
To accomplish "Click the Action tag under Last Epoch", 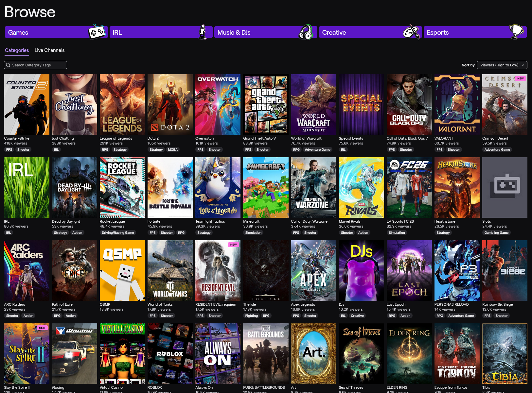I will pos(405,316).
